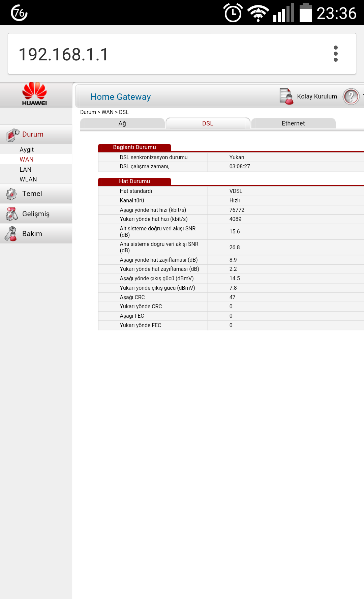The height and width of the screenshot is (599, 364).
Task: Expand the Gelişmiş menu section
Action: tap(36, 214)
